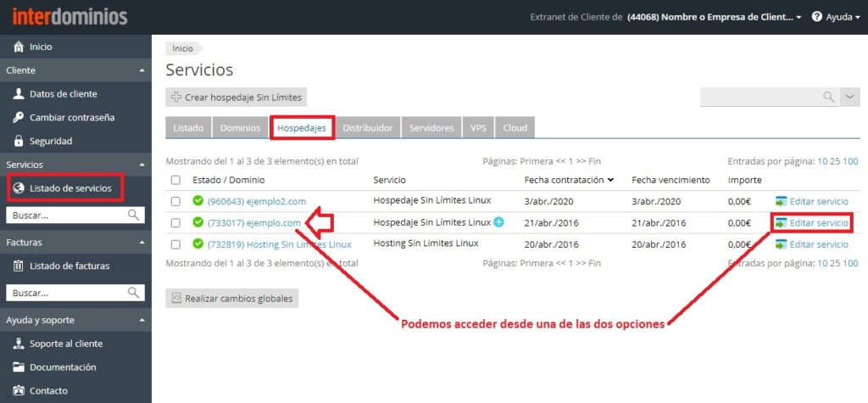Screen dimensions: 868x403
Task: Click the Seguridad padlock icon
Action: point(19,141)
